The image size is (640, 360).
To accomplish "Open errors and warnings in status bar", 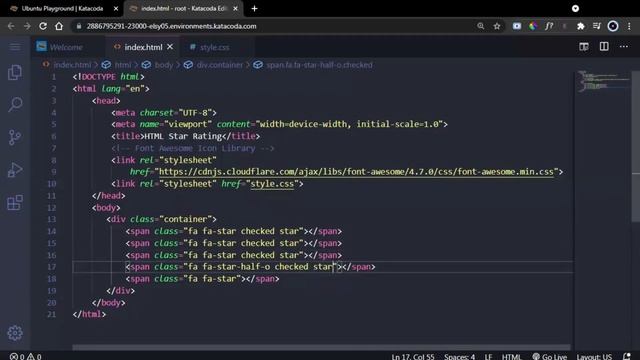I will click(25, 356).
